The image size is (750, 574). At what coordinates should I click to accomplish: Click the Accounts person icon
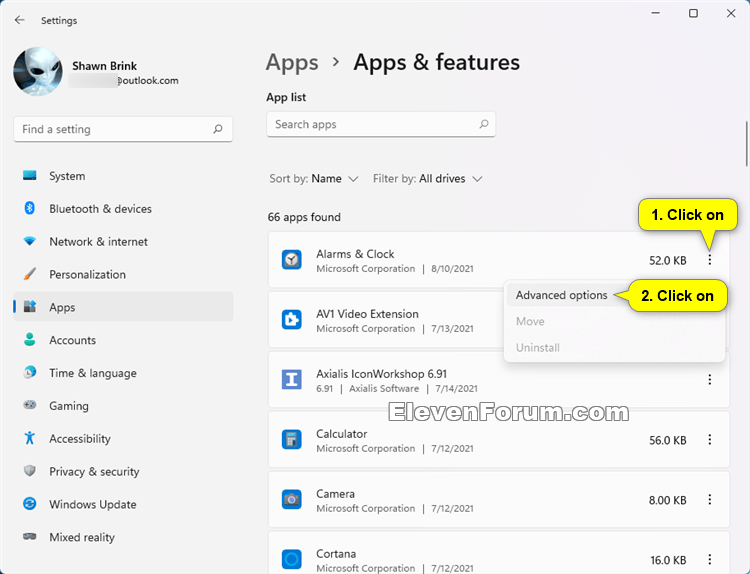tap(30, 340)
